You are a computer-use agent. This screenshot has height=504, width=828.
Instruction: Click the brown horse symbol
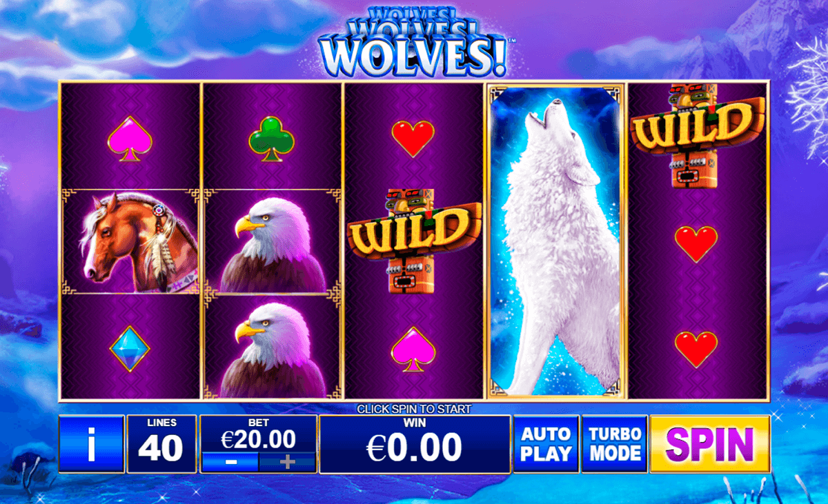coord(130,241)
